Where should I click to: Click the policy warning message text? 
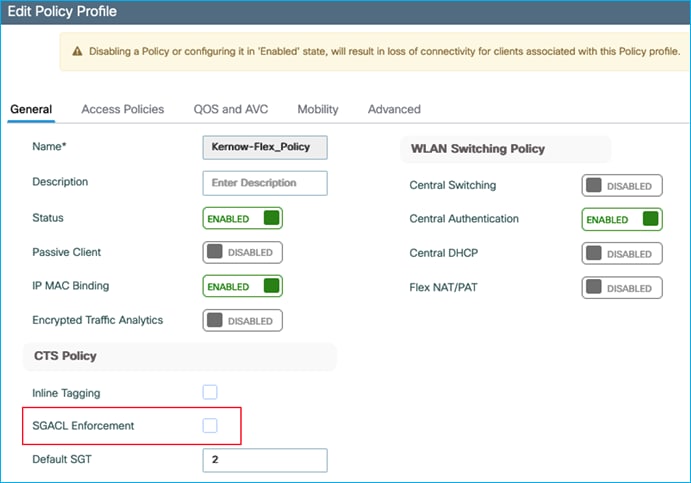coord(384,51)
